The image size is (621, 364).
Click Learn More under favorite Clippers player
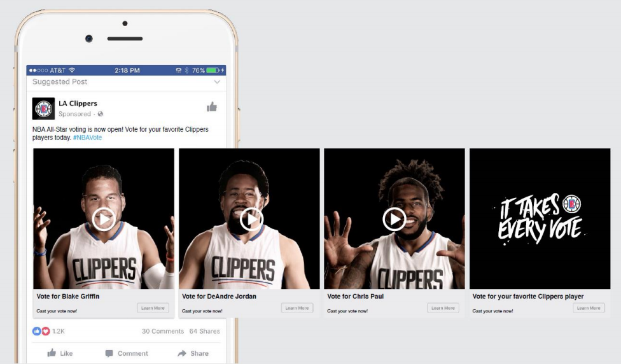click(589, 308)
